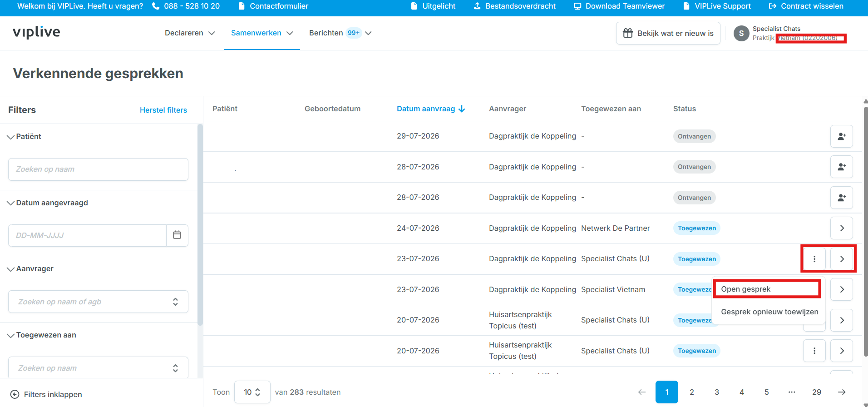Jump to page 29

(817, 392)
